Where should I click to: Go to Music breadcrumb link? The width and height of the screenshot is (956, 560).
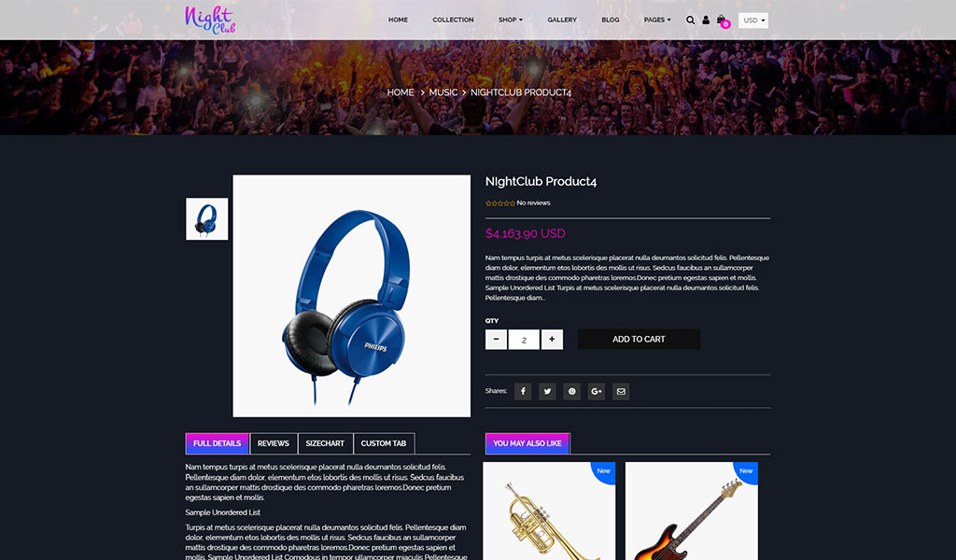[443, 92]
